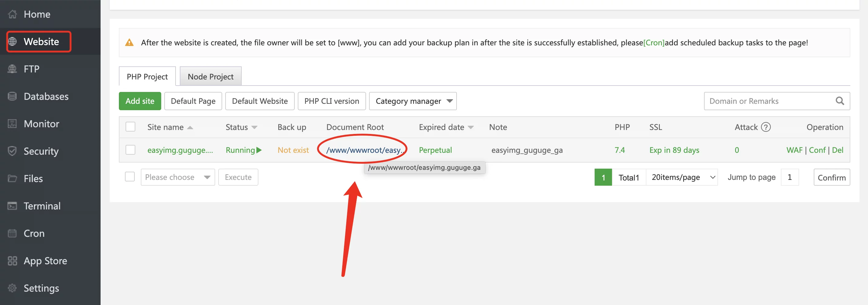Select the PHP Project tab
This screenshot has width=868, height=305.
tap(147, 76)
